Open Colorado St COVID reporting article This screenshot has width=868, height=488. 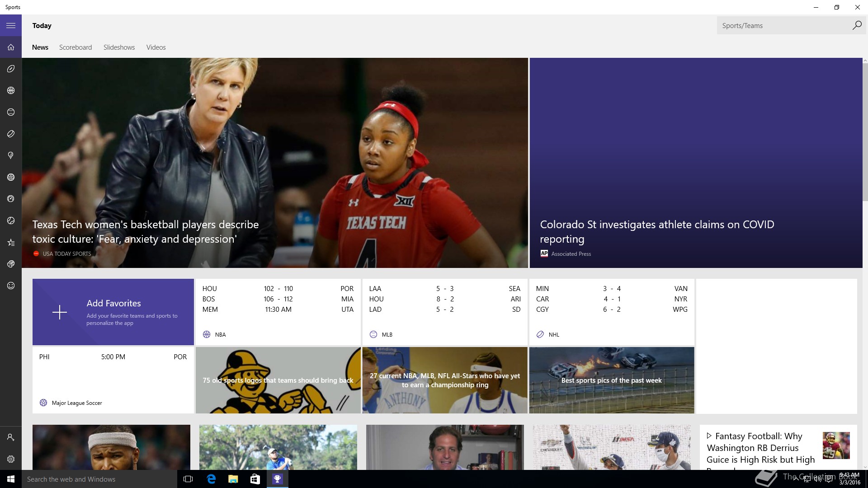click(x=696, y=163)
